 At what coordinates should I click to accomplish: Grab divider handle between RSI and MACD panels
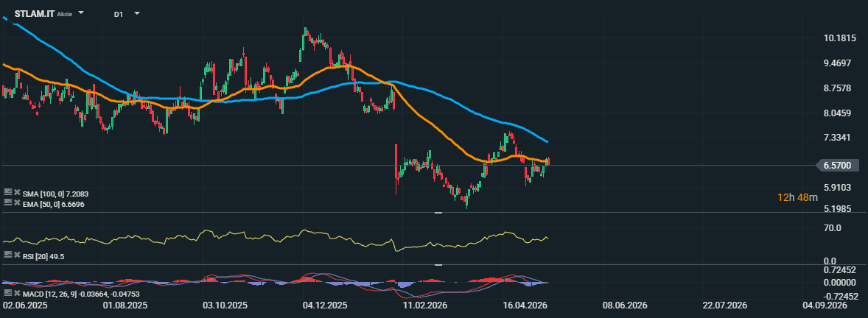[438, 265]
